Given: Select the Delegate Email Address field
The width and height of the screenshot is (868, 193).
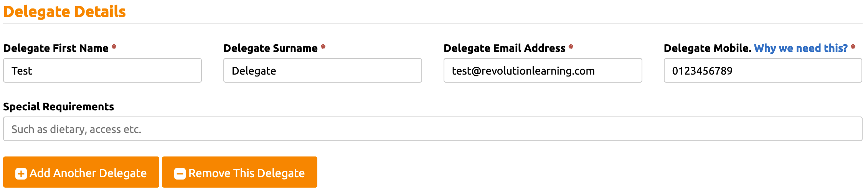Looking at the screenshot, I should (x=543, y=71).
